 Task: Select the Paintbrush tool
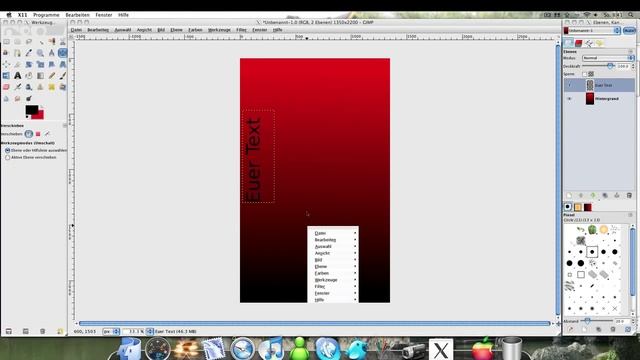tap(62, 76)
